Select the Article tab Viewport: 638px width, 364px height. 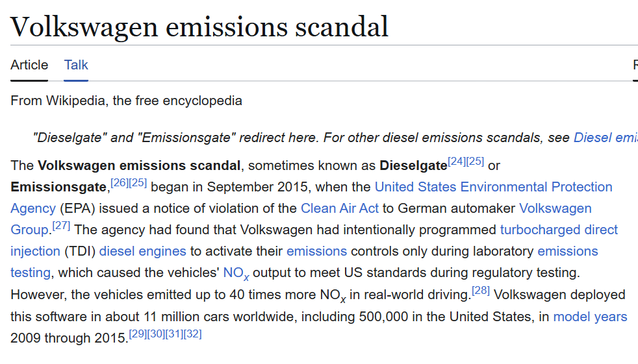tap(29, 65)
